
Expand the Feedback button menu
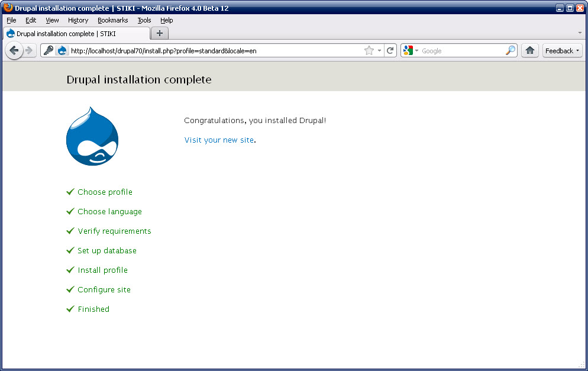point(562,51)
